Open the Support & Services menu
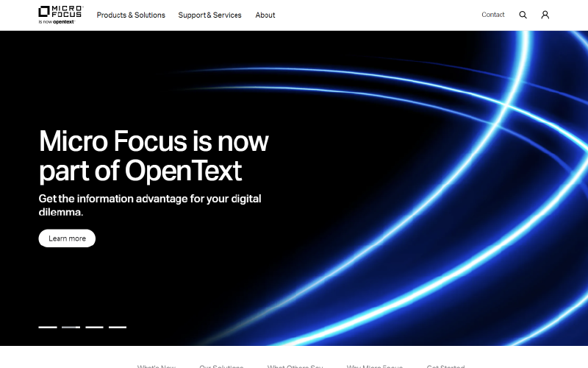588x368 pixels. (x=209, y=15)
